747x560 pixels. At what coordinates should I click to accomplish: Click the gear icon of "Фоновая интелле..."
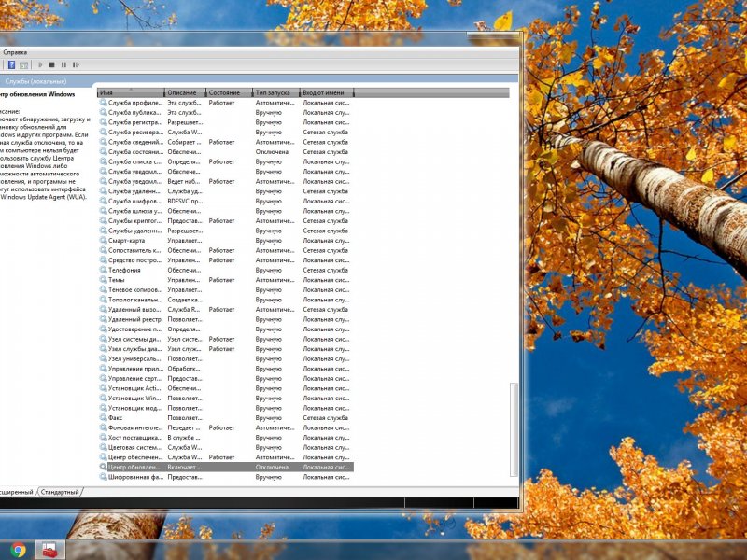pyautogui.click(x=103, y=427)
